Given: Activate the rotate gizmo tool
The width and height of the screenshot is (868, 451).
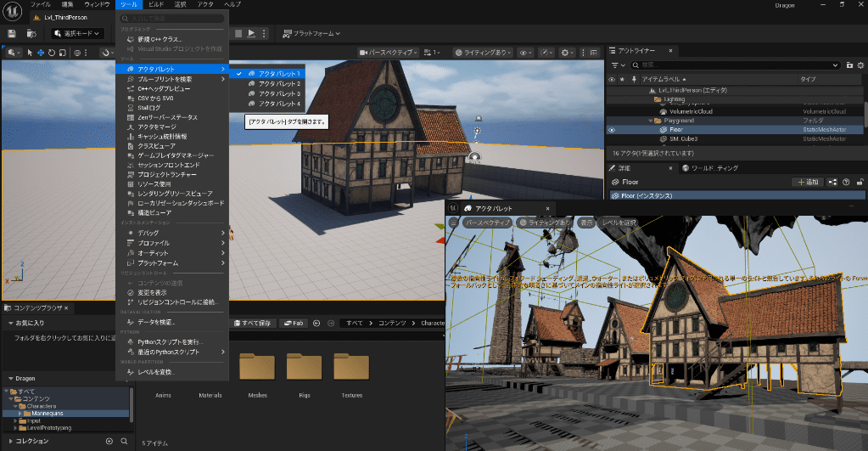Looking at the screenshot, I should (x=52, y=53).
